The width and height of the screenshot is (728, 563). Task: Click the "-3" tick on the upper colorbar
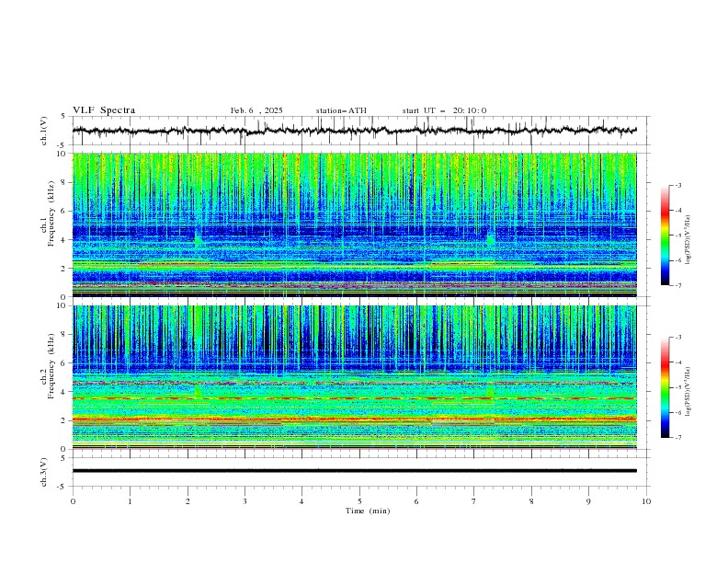point(678,185)
